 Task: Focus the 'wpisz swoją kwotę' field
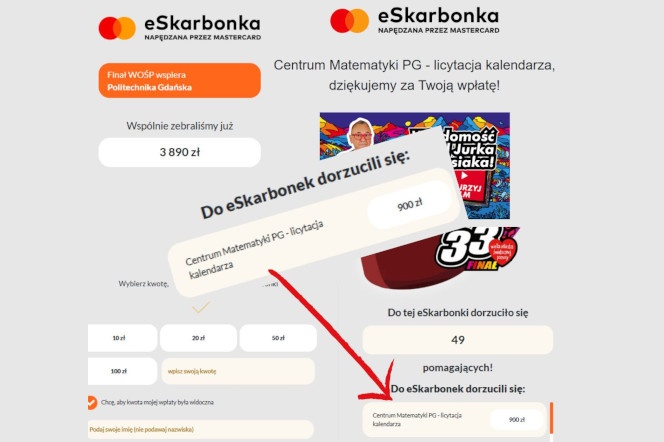point(238,371)
